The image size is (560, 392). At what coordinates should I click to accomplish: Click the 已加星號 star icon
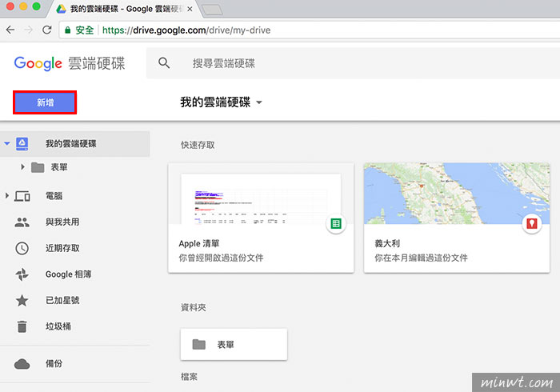coord(22,300)
